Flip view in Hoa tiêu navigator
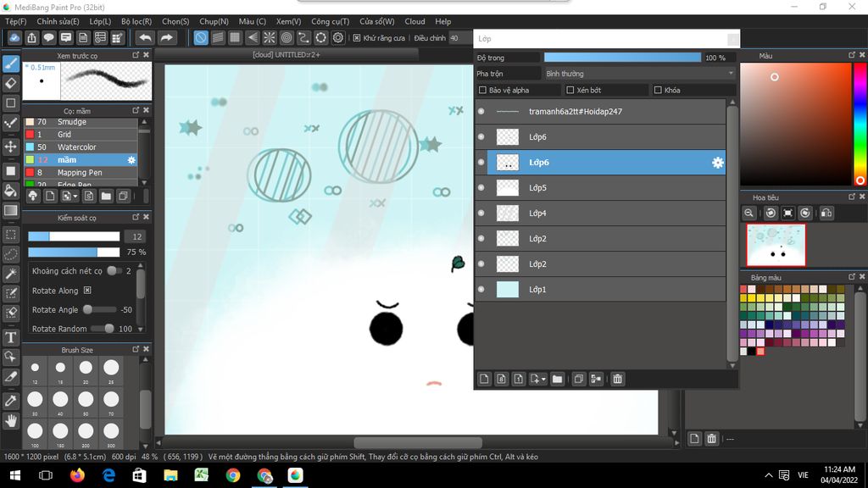Screen dimensions: 868x488 pyautogui.click(x=826, y=213)
